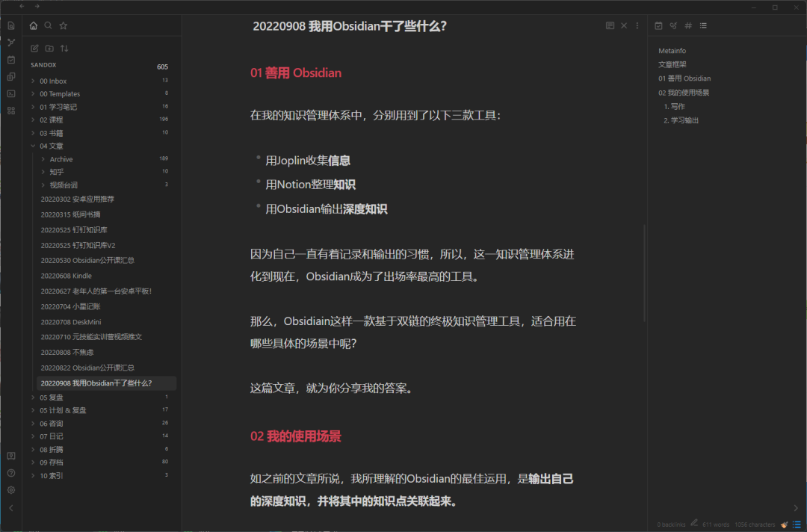Open note 20220530 Obsidian公开课汇总

coord(87,260)
